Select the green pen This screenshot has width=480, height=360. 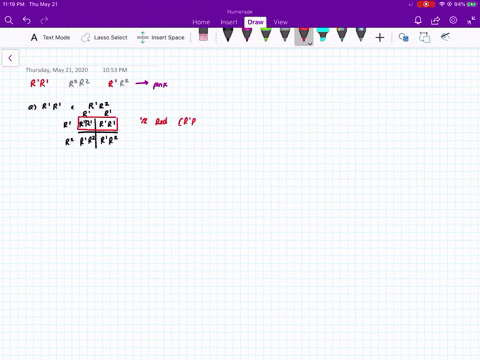point(266,35)
